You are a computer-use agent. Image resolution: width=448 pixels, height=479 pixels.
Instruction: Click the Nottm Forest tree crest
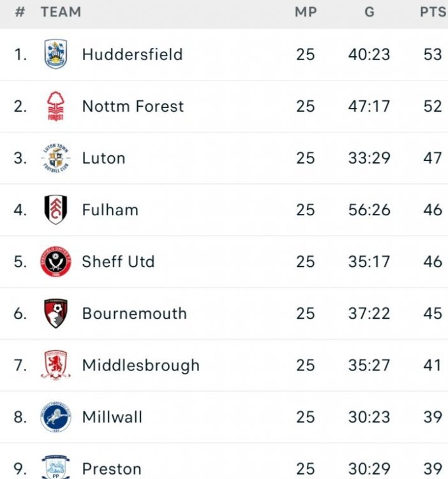(x=56, y=106)
